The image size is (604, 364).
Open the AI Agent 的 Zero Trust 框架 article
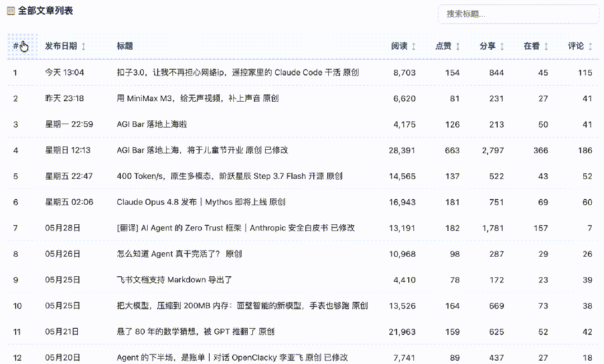tap(236, 228)
